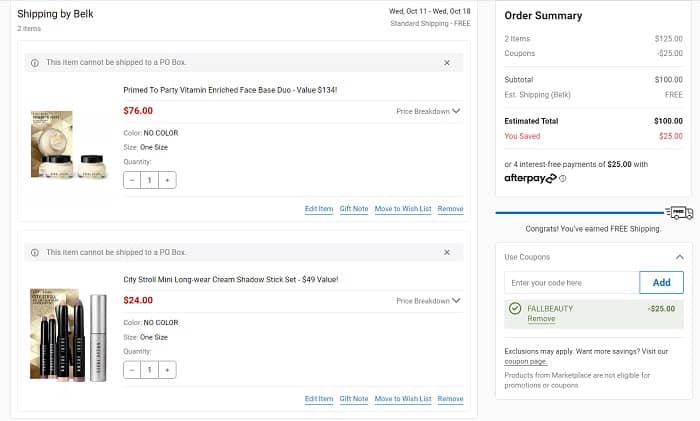Remove the FALLBEAUTY coupon
This screenshot has height=421, width=700.
[x=541, y=319]
